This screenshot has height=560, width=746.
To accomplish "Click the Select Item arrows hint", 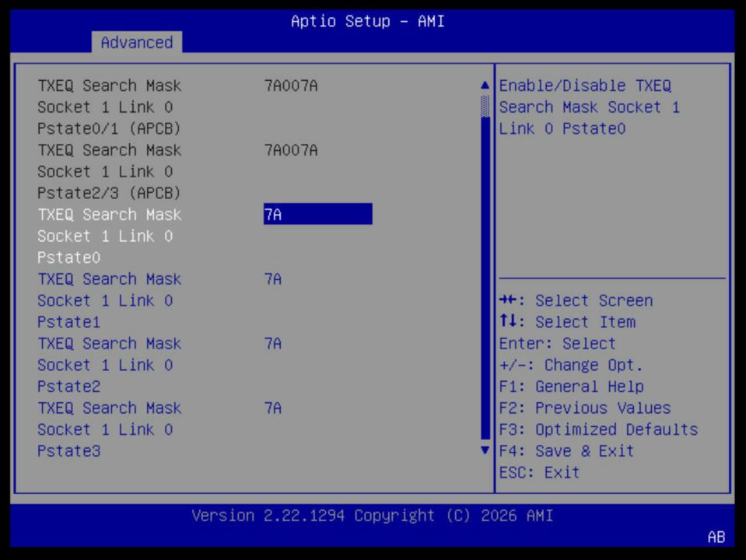I will 568,322.
